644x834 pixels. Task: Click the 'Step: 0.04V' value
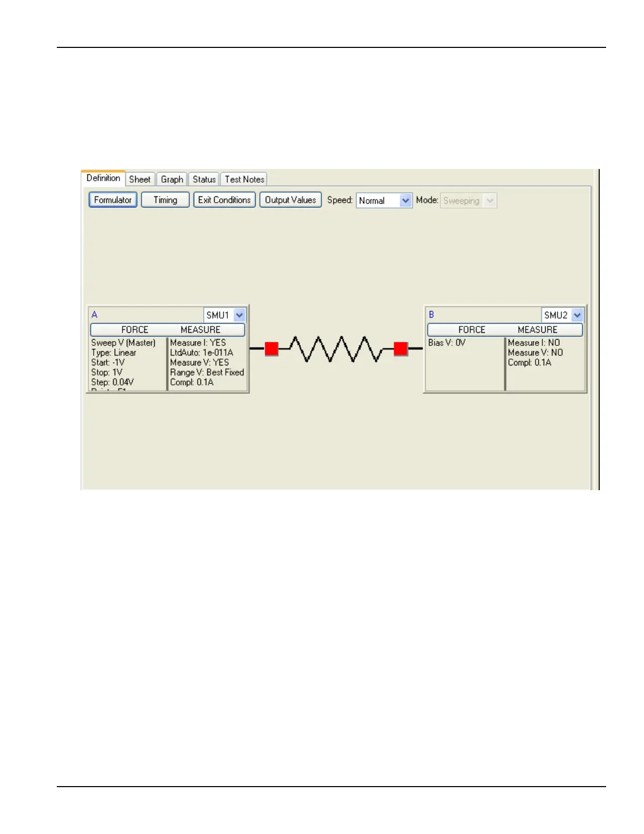[x=112, y=382]
